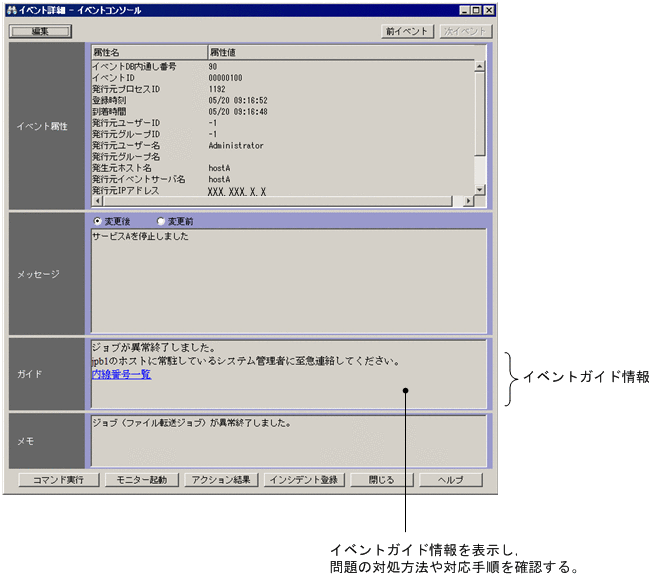Screen dimensions: 653x579
Task: Click the horizontal scroll right arrow
Action: pos(469,201)
